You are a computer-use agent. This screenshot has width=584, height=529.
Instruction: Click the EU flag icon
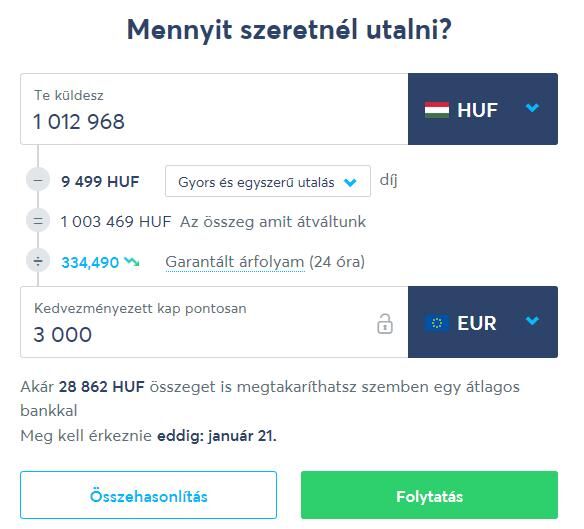437,323
